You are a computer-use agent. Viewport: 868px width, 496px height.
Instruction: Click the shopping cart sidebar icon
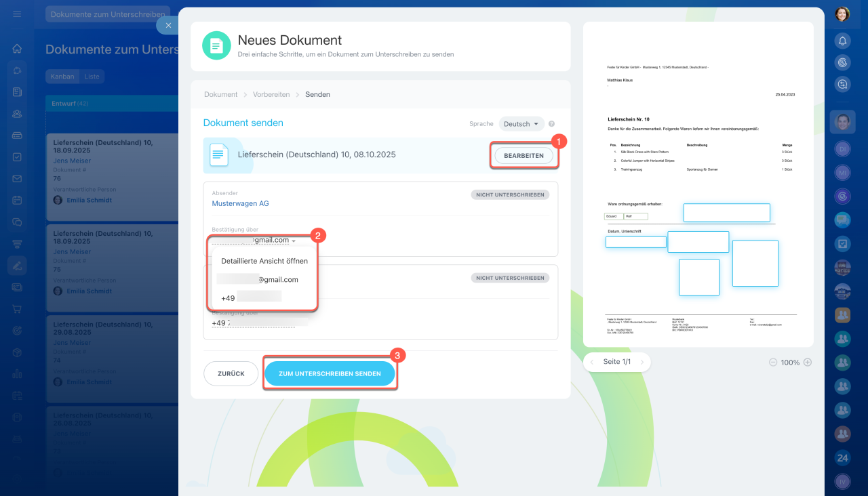click(17, 309)
